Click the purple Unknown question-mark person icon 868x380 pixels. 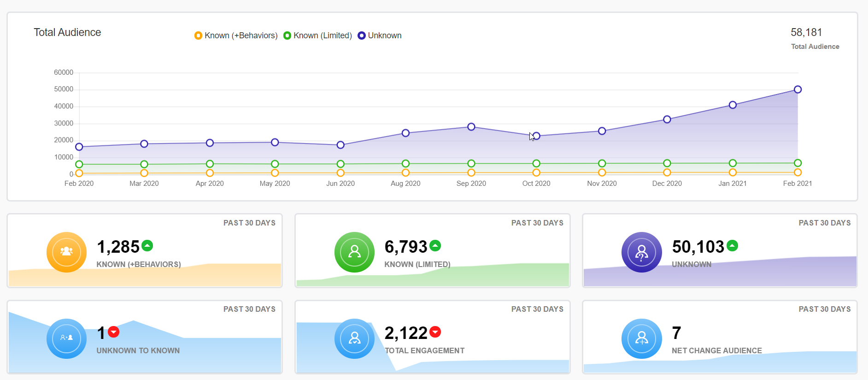coord(642,252)
